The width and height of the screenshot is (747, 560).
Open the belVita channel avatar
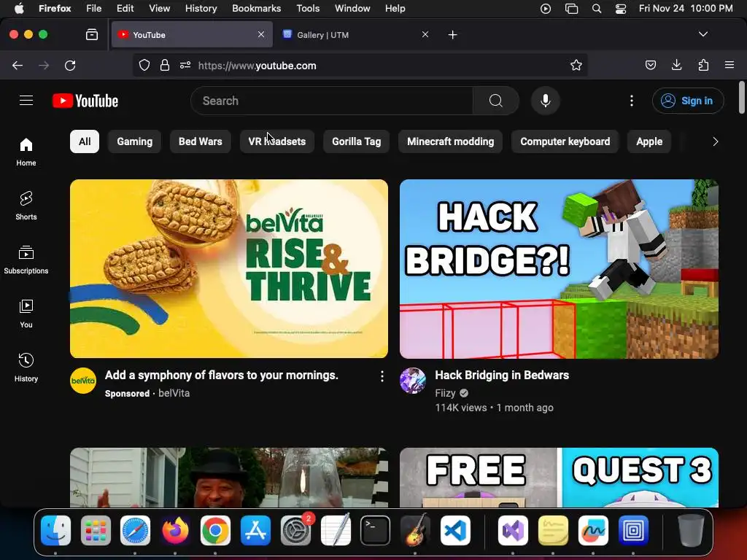click(x=83, y=381)
